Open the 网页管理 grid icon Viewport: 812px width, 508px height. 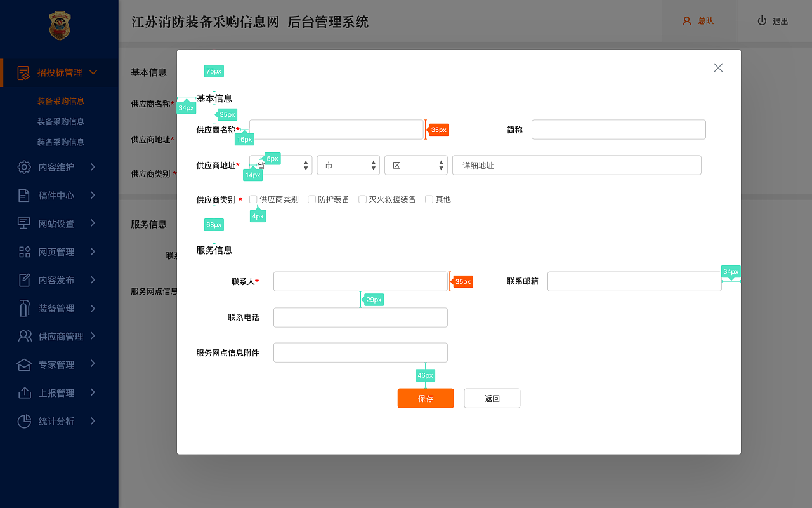23,251
